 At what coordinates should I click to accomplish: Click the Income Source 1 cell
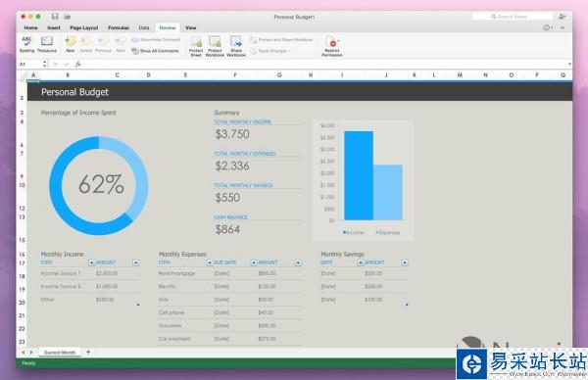point(60,273)
